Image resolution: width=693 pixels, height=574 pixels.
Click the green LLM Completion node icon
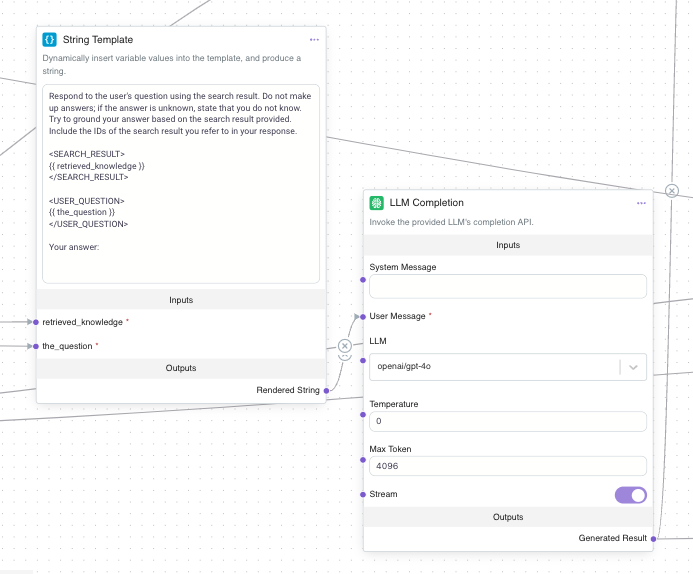click(377, 203)
